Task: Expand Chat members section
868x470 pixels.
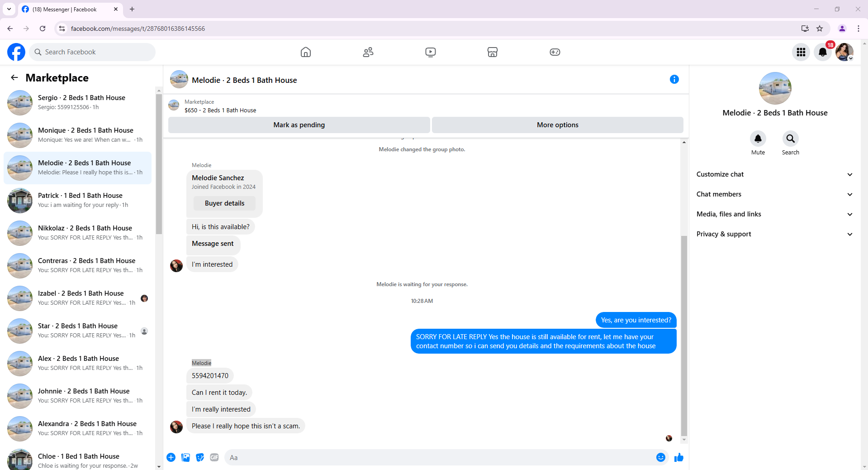Action: pyautogui.click(x=775, y=194)
